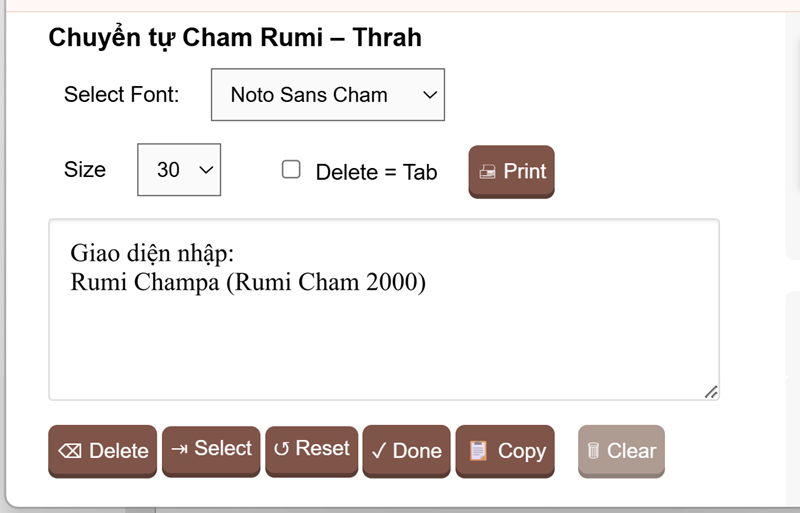
Task: Open the Size dropdown showing 30
Action: tap(178, 170)
